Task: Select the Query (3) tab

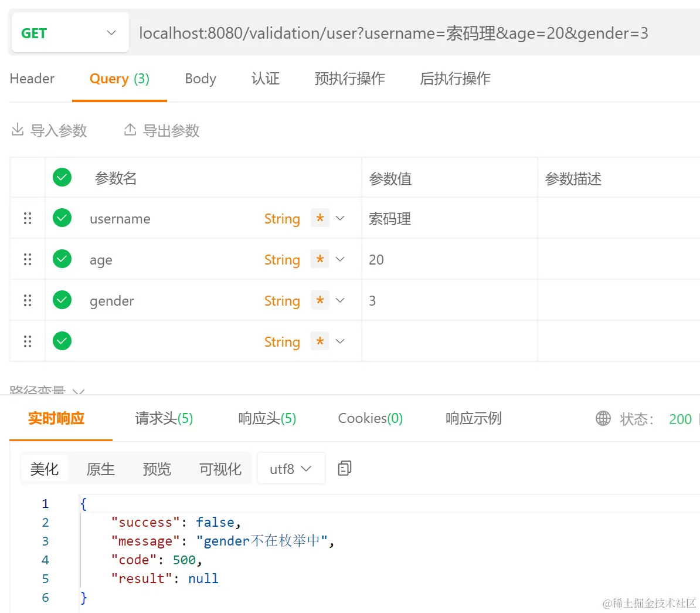Action: (x=119, y=79)
